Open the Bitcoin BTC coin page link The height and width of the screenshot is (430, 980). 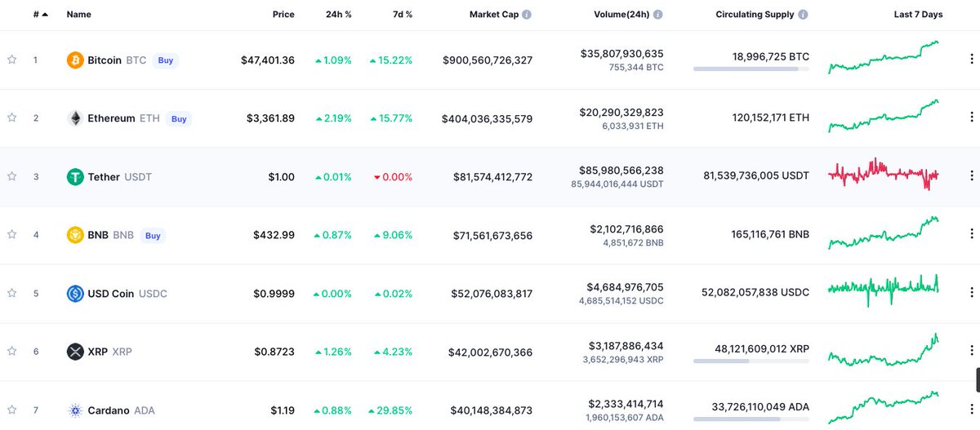(117, 60)
